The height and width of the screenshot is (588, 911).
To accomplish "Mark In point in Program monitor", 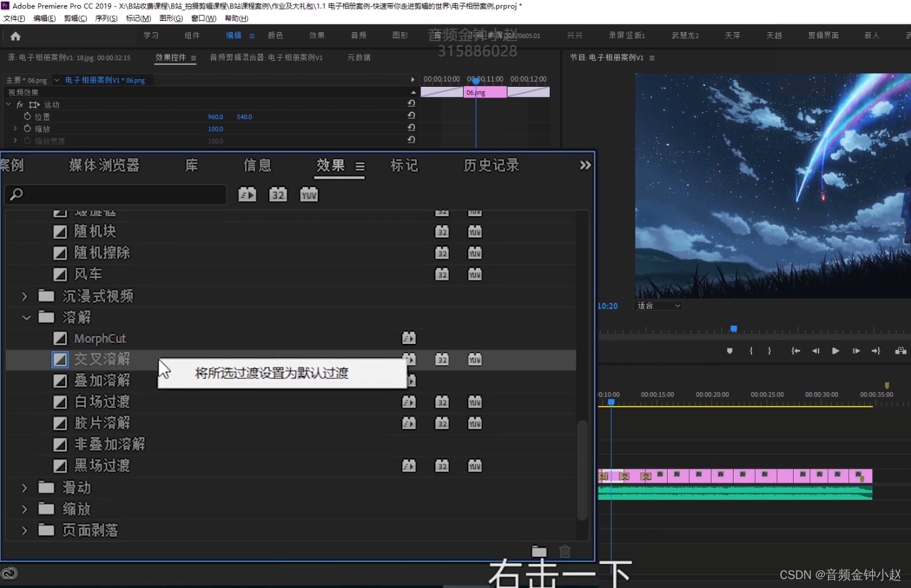I will click(x=751, y=350).
